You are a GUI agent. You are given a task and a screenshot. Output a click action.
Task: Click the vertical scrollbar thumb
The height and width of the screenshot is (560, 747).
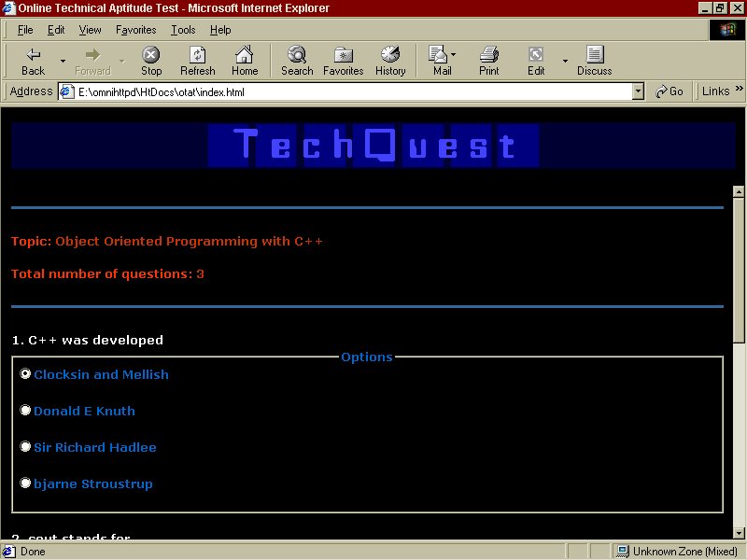[x=739, y=270]
